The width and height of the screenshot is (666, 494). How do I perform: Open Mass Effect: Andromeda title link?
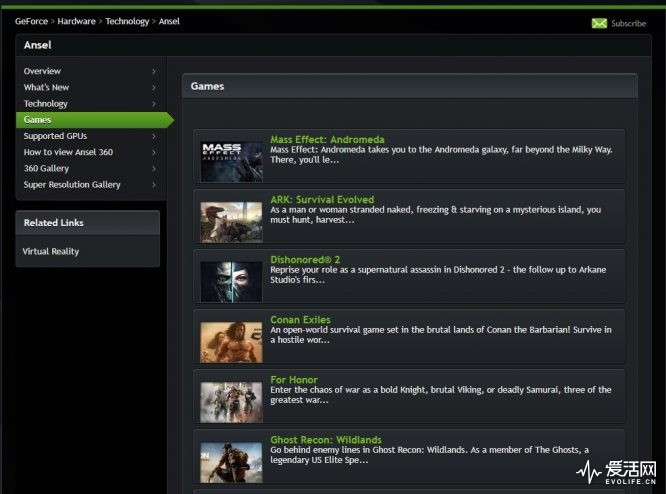327,139
